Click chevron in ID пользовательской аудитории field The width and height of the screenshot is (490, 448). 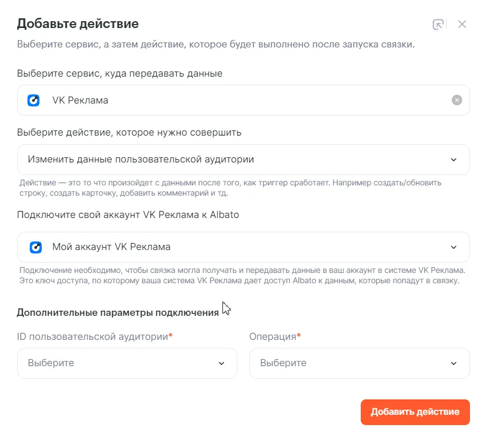(222, 363)
